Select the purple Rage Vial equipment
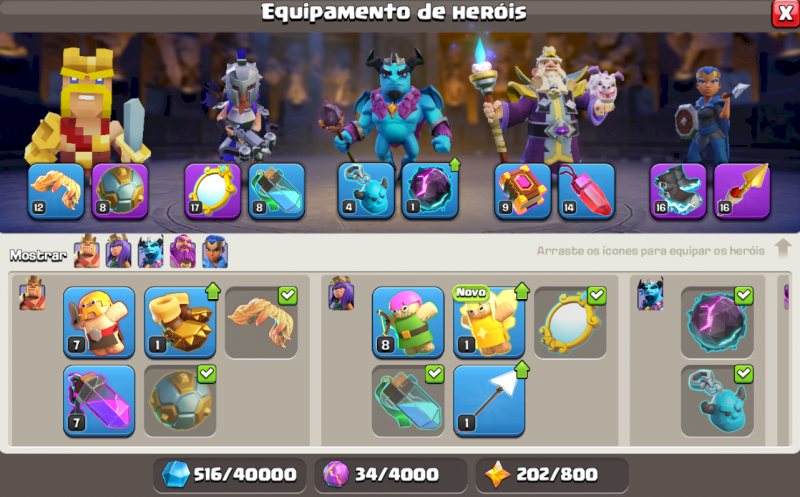 pos(99,401)
